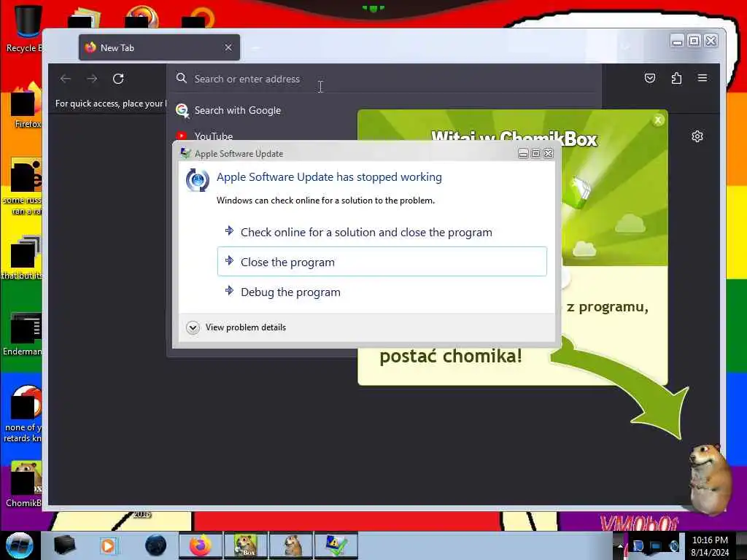Expand 'View problem details' chevron

point(193,327)
